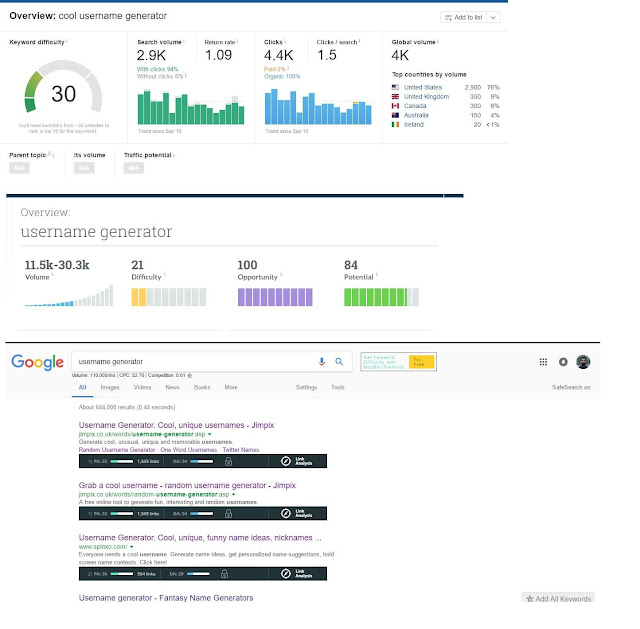Switch to the Images search tab

click(110, 387)
